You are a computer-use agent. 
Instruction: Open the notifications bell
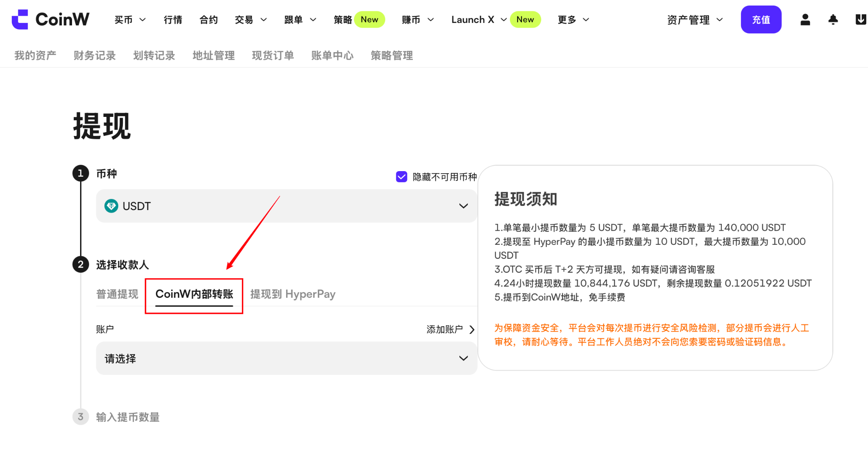833,19
